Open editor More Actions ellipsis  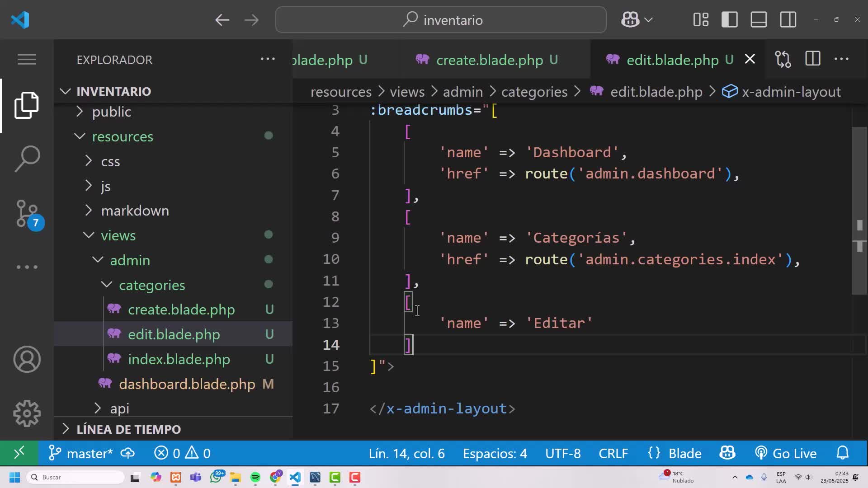841,59
